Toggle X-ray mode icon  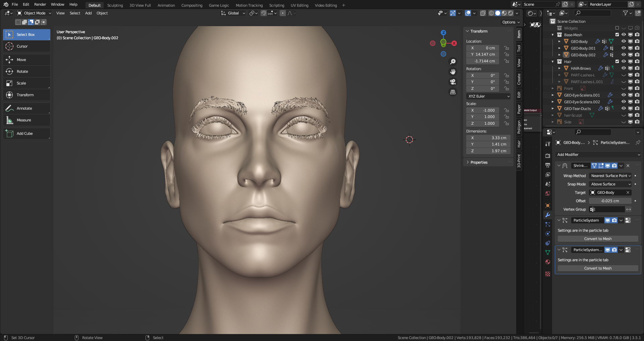click(483, 13)
